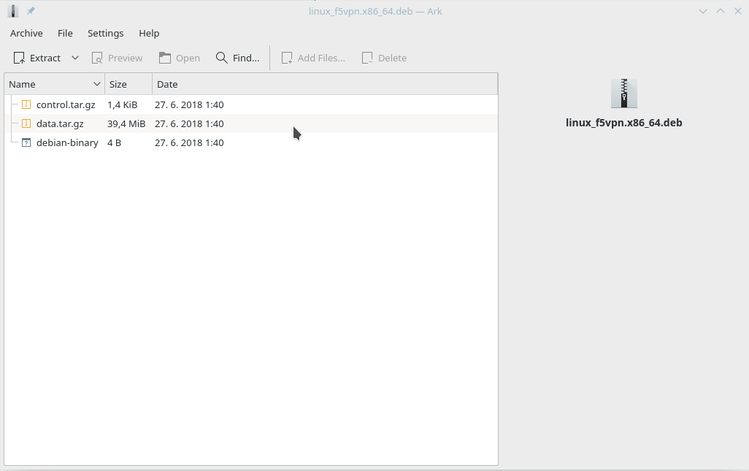Screen dimensions: 749x471
Task: Open the Find... search tool
Action: [237, 58]
